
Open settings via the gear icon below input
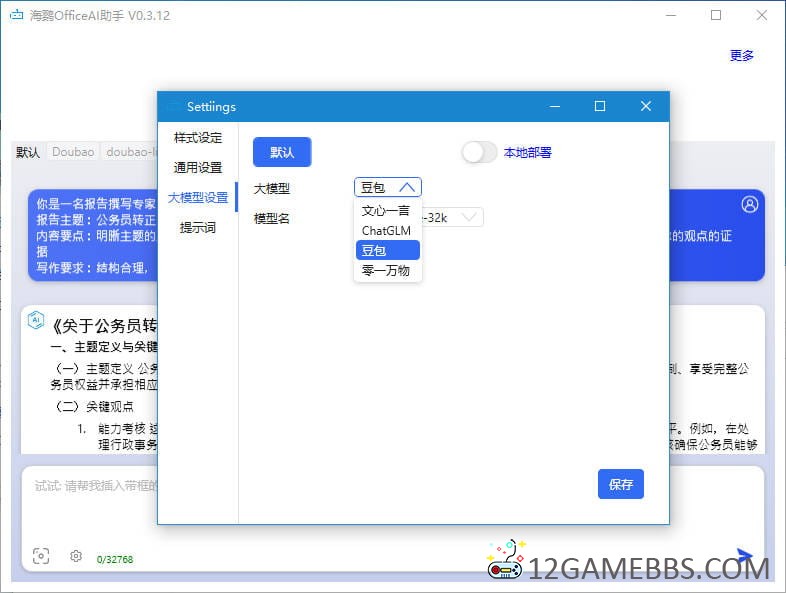76,555
